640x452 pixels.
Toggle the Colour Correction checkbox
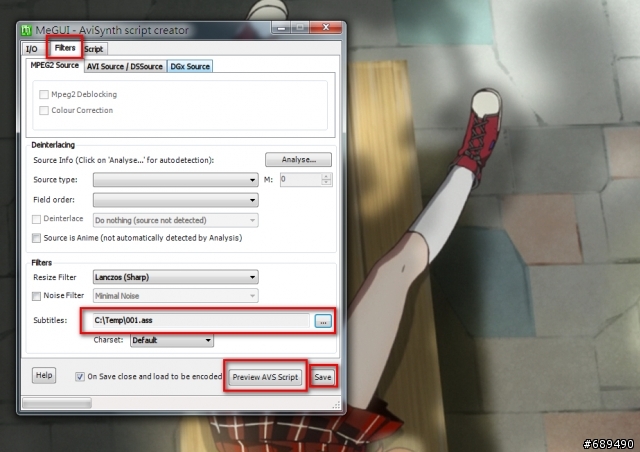click(44, 110)
